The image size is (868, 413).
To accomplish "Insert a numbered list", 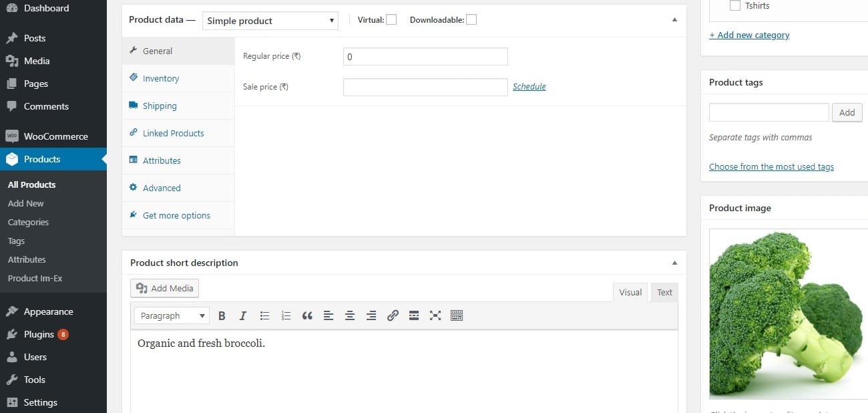I will [286, 316].
